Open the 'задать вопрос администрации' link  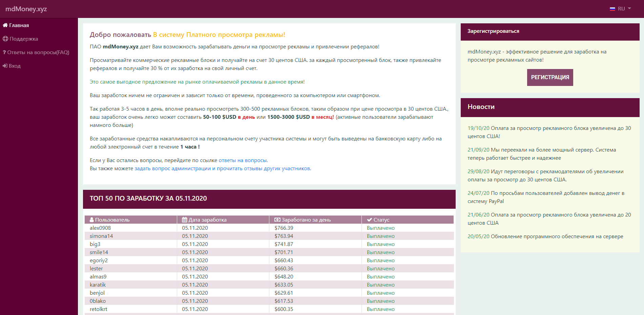point(172,168)
